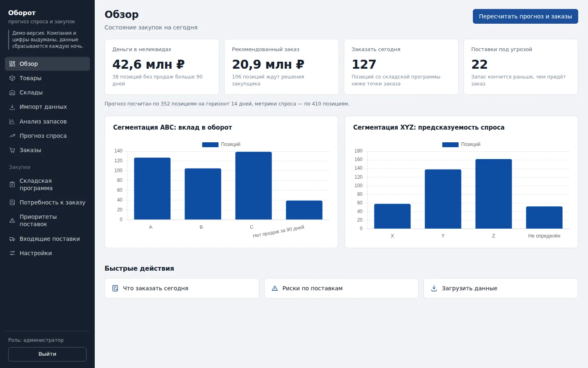Click the Оборот app title in sidebar
This screenshot has width=588, height=368.
click(22, 13)
